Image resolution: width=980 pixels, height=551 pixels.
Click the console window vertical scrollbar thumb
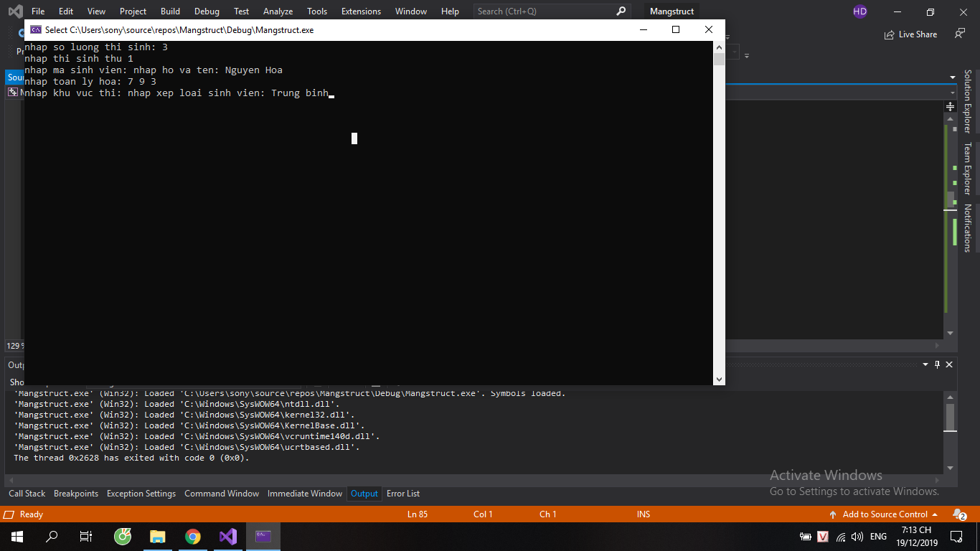[719, 59]
